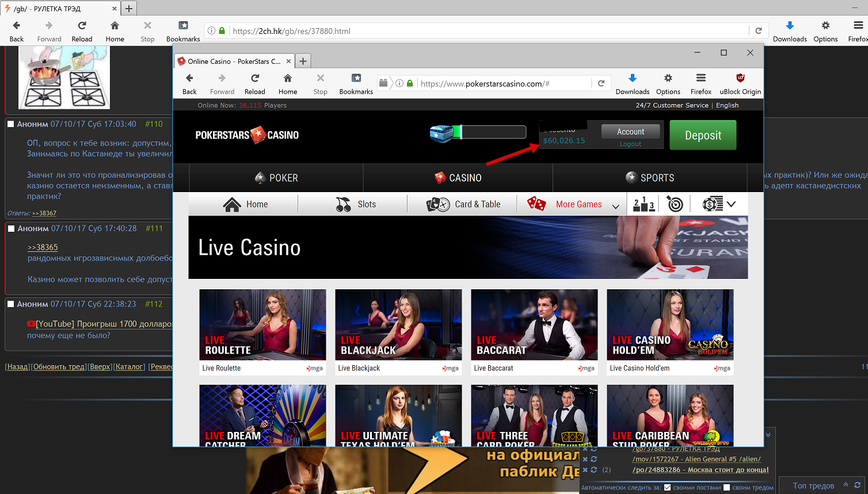
Task: Open the CASINO section
Action: coord(458,178)
